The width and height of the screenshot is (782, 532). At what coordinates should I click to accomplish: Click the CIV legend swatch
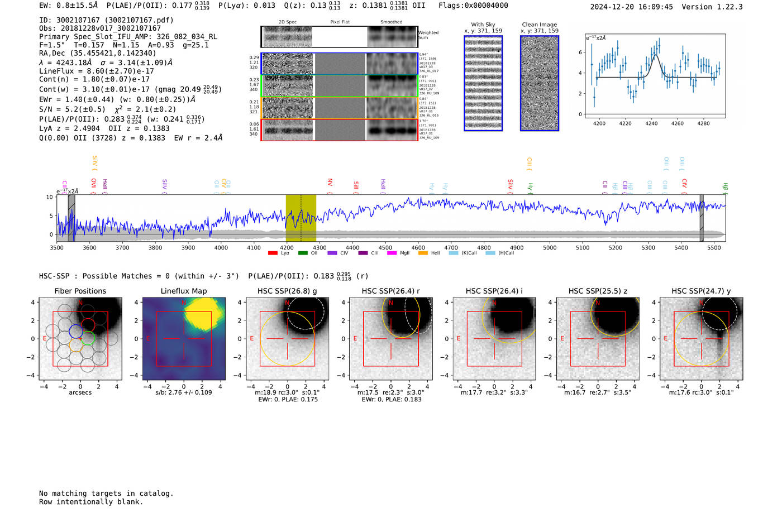click(332, 253)
